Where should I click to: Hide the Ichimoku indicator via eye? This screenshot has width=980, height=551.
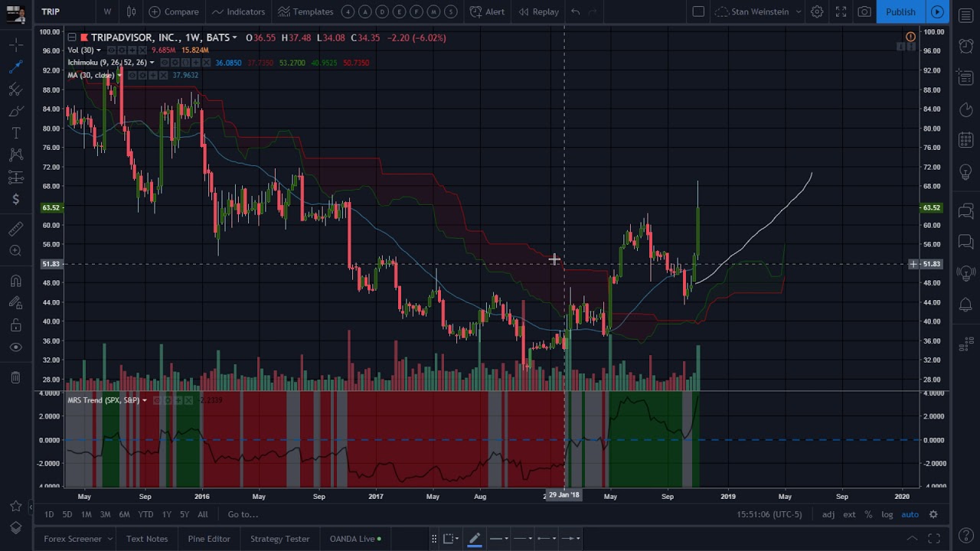(x=166, y=63)
